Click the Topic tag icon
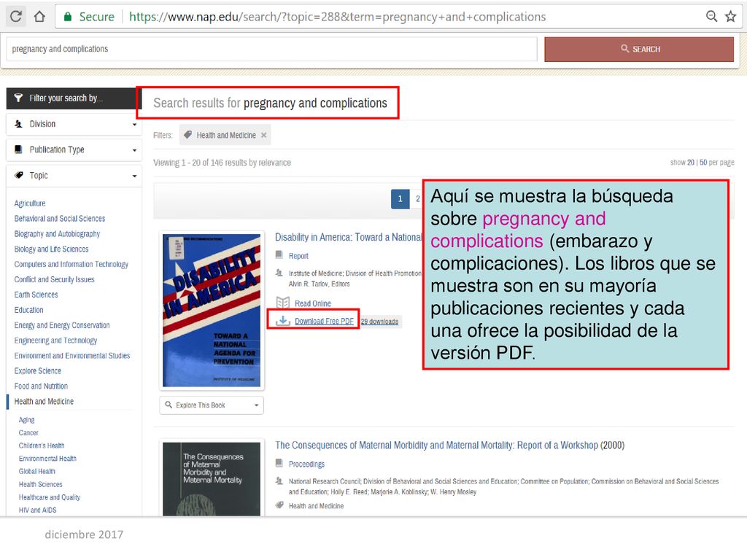This screenshot has height=560, width=747. point(18,175)
